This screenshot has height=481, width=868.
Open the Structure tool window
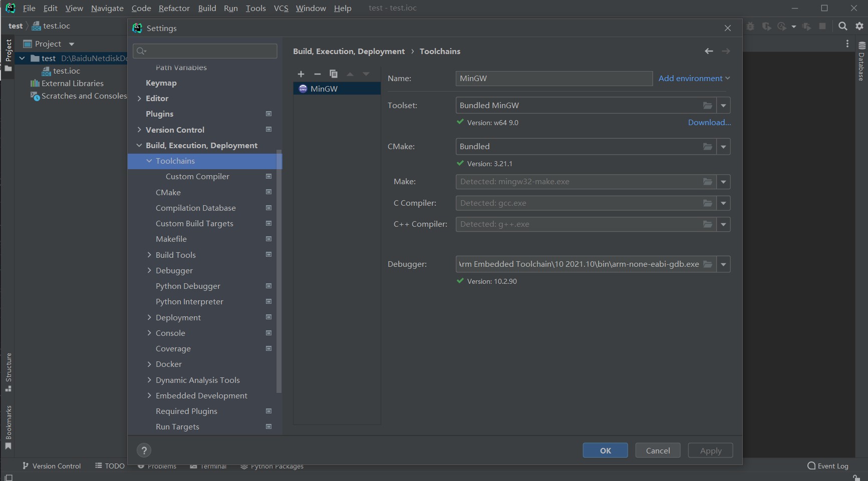coord(9,372)
